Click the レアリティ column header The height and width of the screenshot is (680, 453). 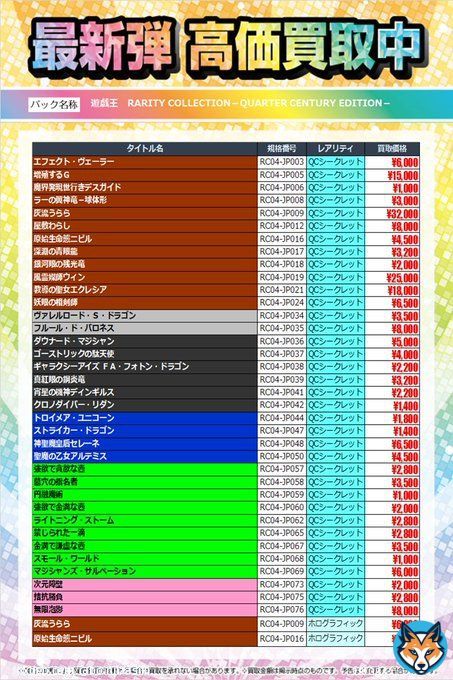[x=335, y=148]
